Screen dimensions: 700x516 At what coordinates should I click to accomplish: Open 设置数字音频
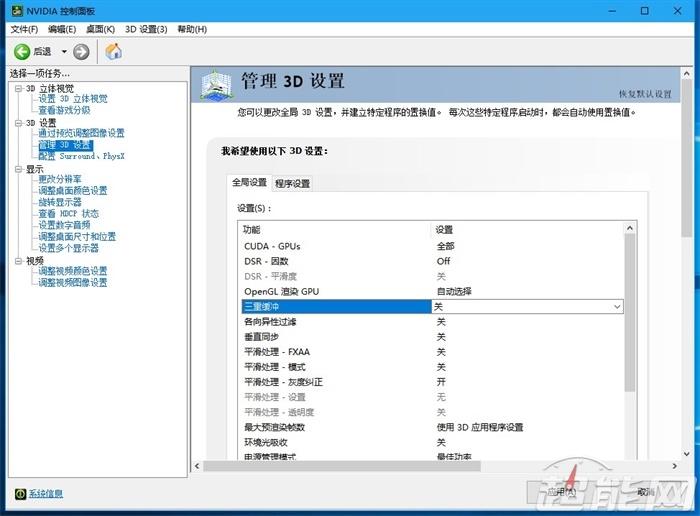pos(64,225)
